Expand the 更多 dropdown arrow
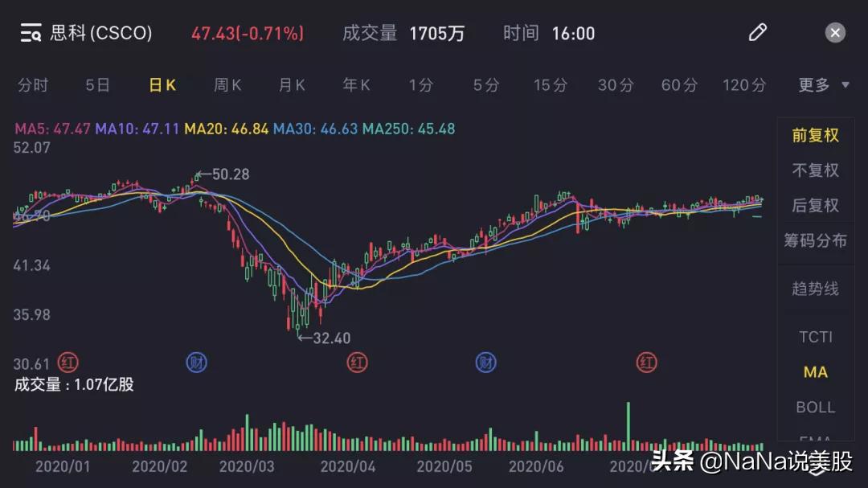The image size is (868, 488). pos(845,84)
